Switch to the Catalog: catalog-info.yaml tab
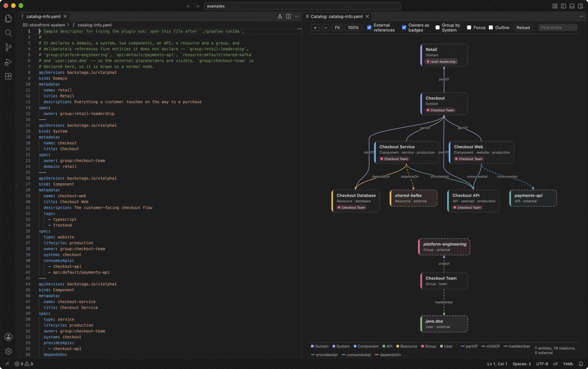Screen dimensions: 588x369 tap(337, 17)
